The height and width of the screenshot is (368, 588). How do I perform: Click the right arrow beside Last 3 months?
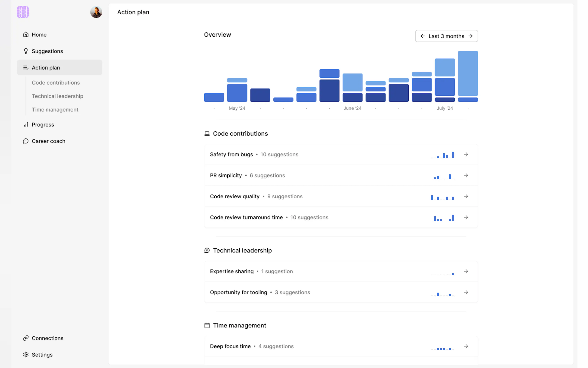[x=471, y=36]
